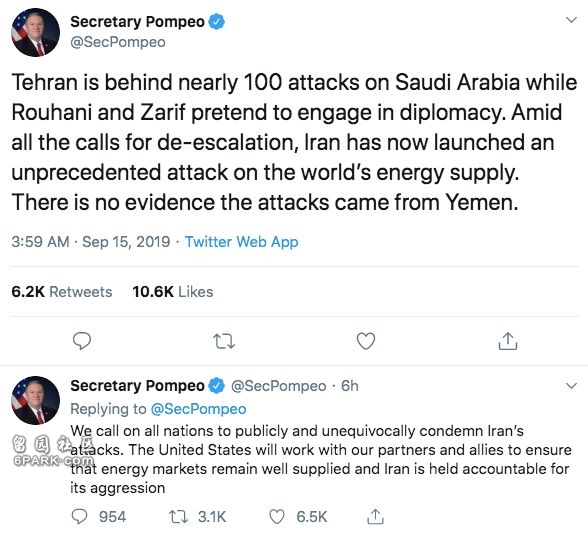Open replies on the tweet with 954 comments
Screen dimensions: 588x533
[x=99, y=516]
